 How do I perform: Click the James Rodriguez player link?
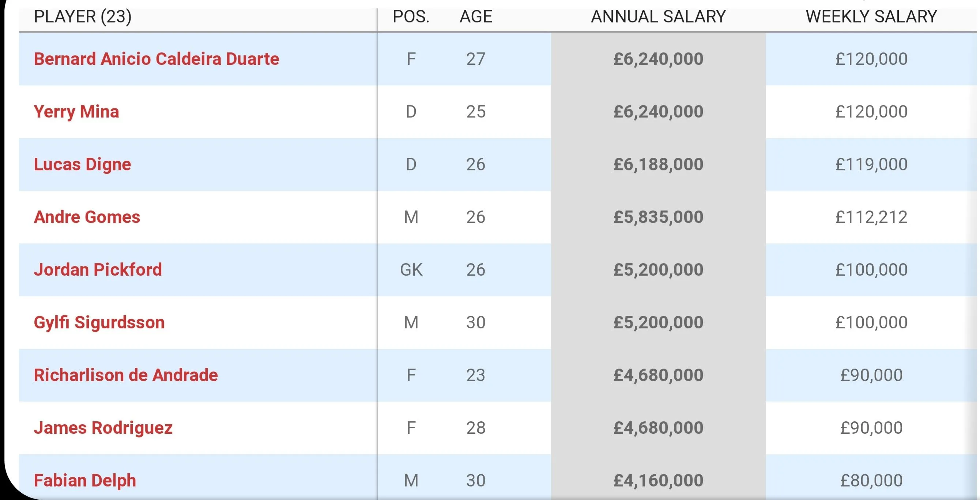(103, 428)
